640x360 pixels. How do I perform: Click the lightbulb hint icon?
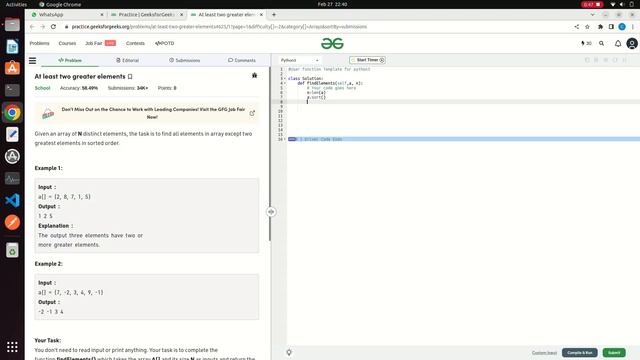289,352
